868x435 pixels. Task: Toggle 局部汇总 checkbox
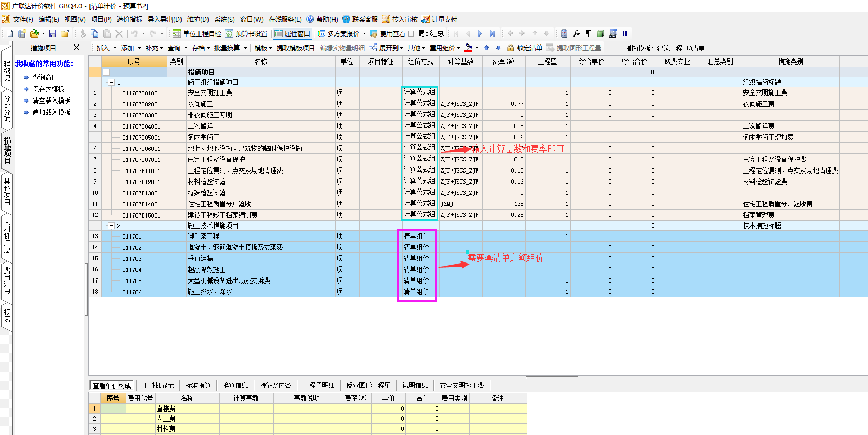point(411,33)
